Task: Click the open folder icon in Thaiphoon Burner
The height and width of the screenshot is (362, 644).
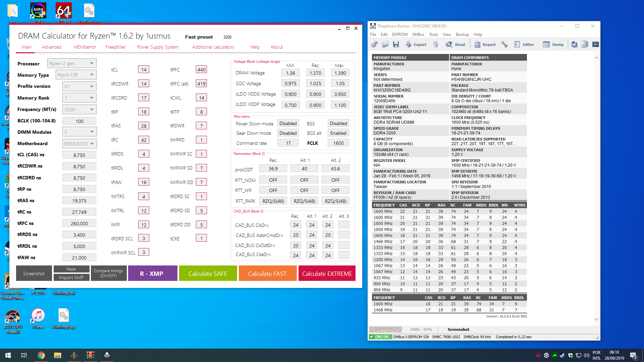Action: tap(385, 44)
